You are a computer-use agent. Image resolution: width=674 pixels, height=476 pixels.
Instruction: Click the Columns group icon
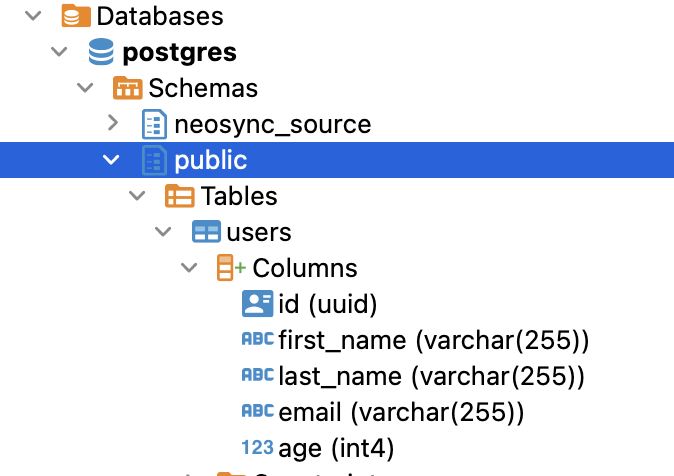pyautogui.click(x=231, y=267)
